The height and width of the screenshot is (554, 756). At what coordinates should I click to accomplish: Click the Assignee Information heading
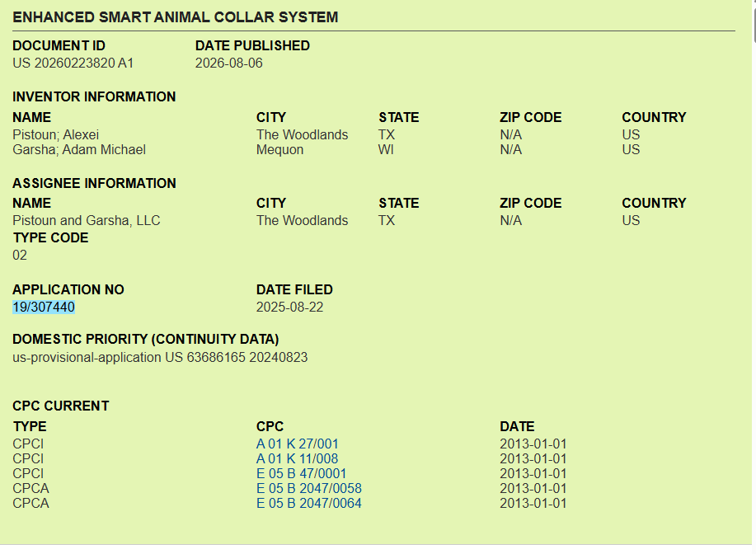point(95,183)
